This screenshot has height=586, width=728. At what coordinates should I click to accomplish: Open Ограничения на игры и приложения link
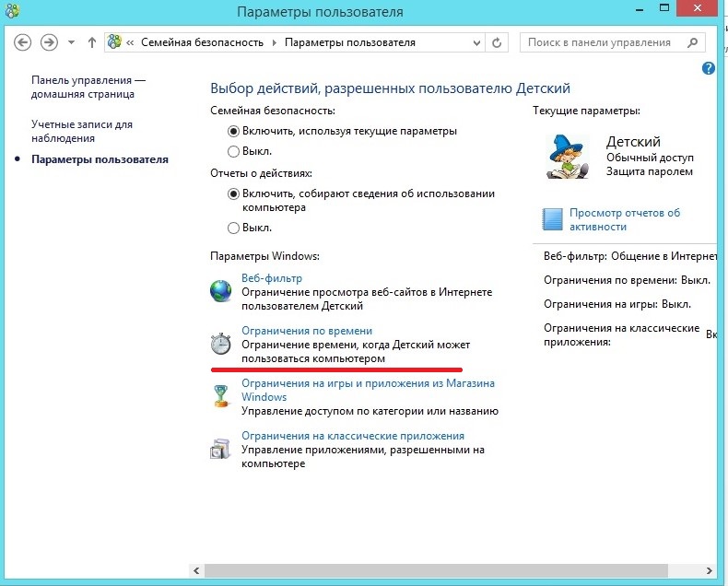click(x=368, y=390)
